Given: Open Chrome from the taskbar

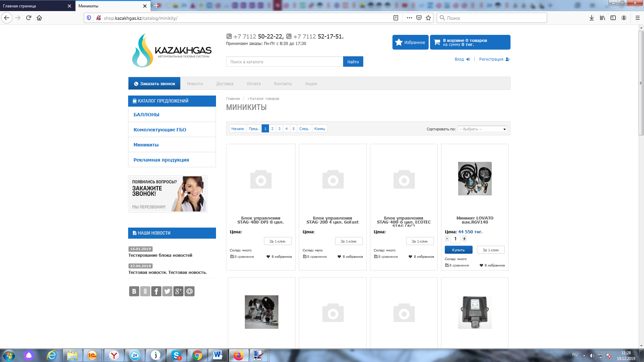Looking at the screenshot, I should (x=197, y=355).
